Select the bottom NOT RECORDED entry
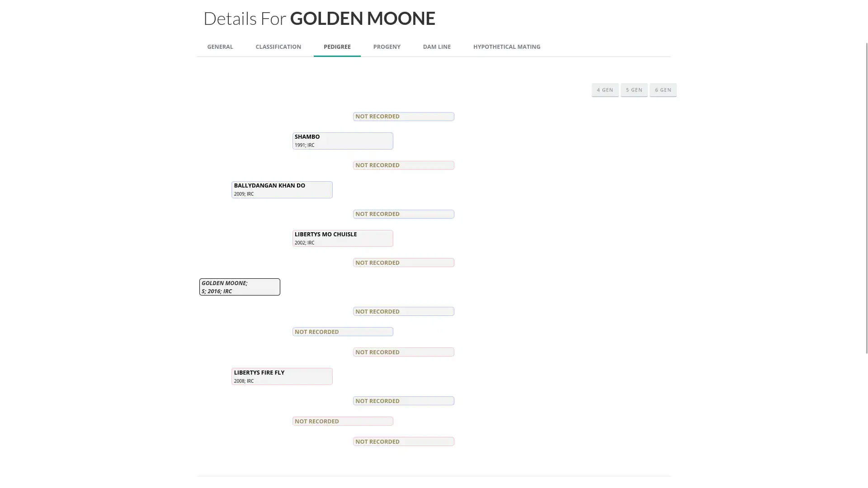 pyautogui.click(x=403, y=441)
